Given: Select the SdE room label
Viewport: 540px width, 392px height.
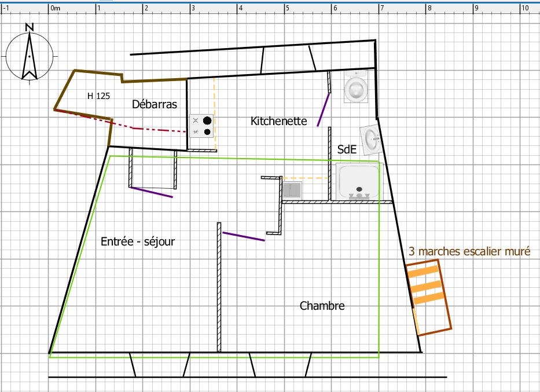Looking at the screenshot, I should 347,149.
